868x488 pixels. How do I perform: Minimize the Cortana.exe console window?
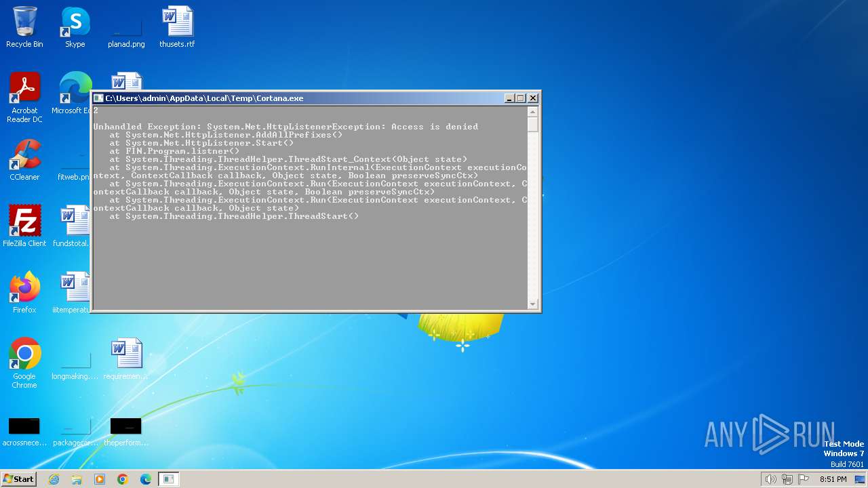tap(509, 98)
